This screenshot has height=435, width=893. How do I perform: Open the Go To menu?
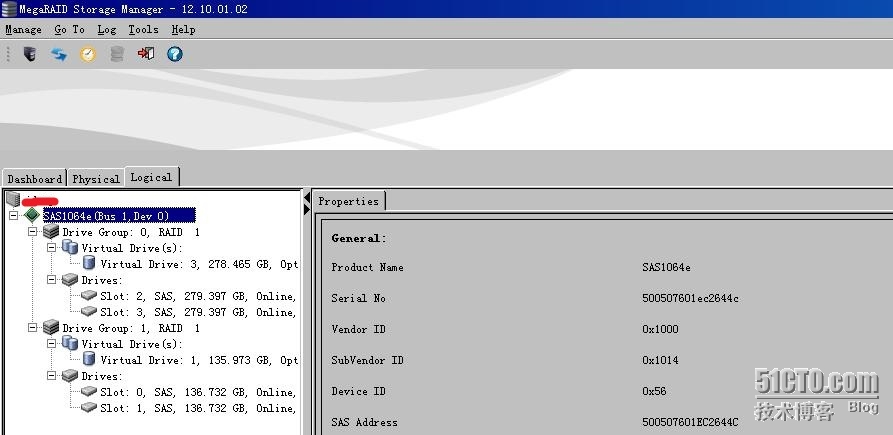(69, 29)
